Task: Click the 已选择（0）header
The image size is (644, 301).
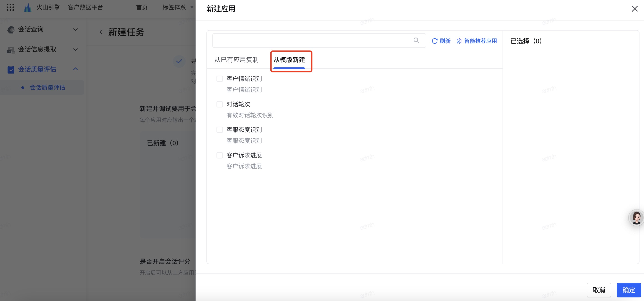Action: (x=526, y=41)
